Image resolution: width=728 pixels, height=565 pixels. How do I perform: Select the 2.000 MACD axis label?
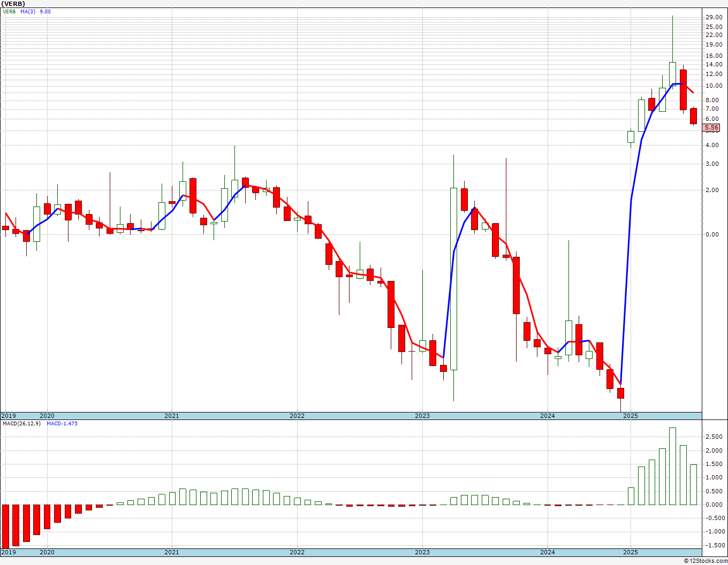[714, 451]
